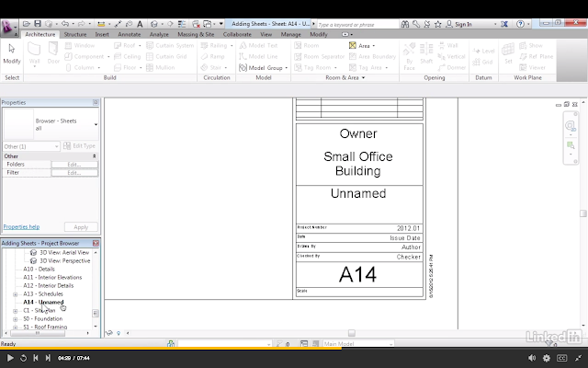Open the Manage ribbon tab
The image size is (588, 368).
coord(290,34)
